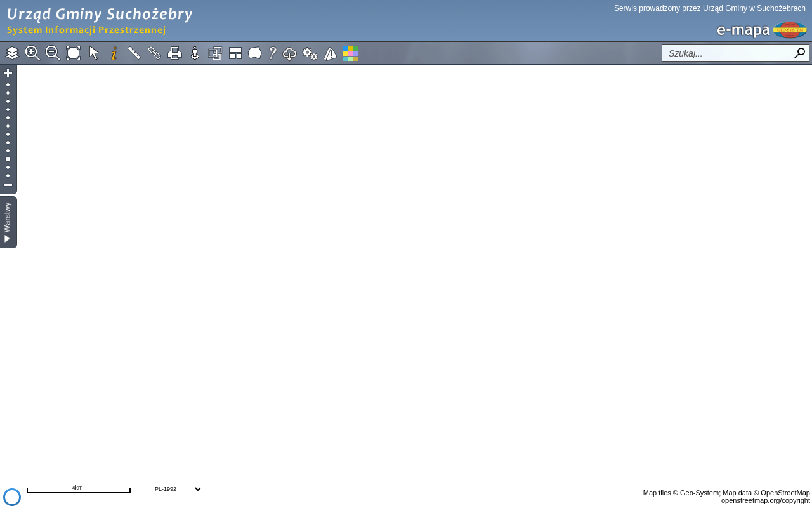Open the gears settings icon
This screenshot has height=508, width=812.
[x=310, y=54]
